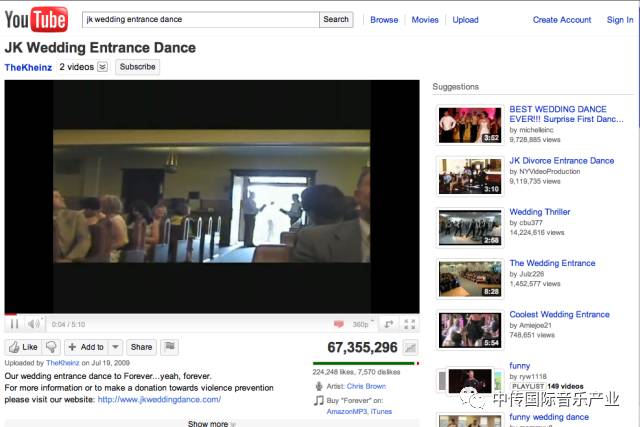This screenshot has height=427, width=640.
Task: Click the Add to button
Action: 87,347
